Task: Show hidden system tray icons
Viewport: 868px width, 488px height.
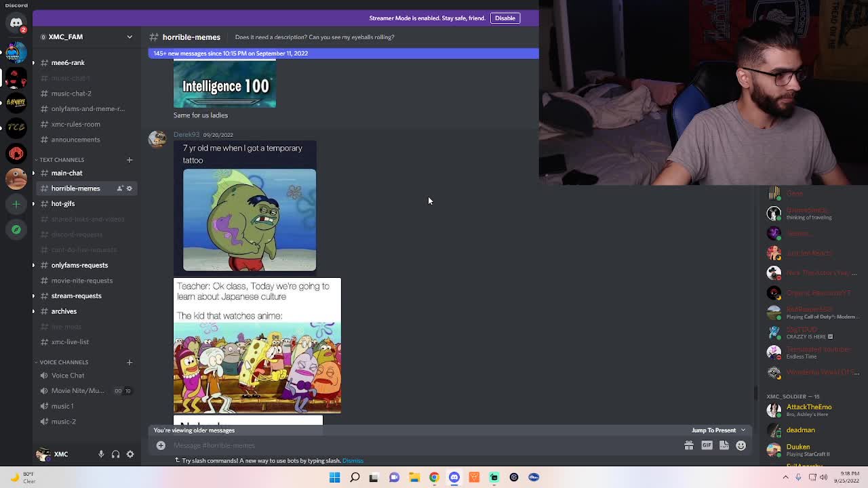Action: (786, 477)
